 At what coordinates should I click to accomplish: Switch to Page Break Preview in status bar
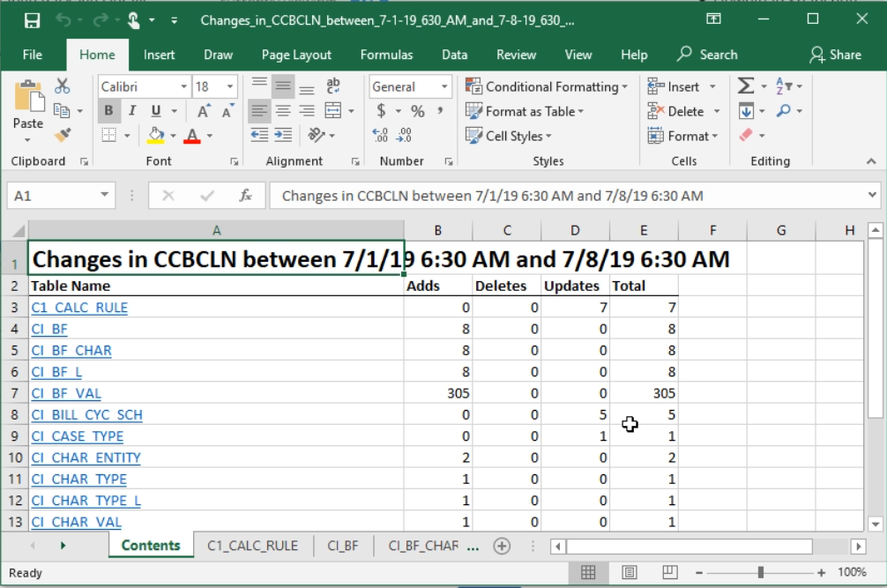point(670,572)
